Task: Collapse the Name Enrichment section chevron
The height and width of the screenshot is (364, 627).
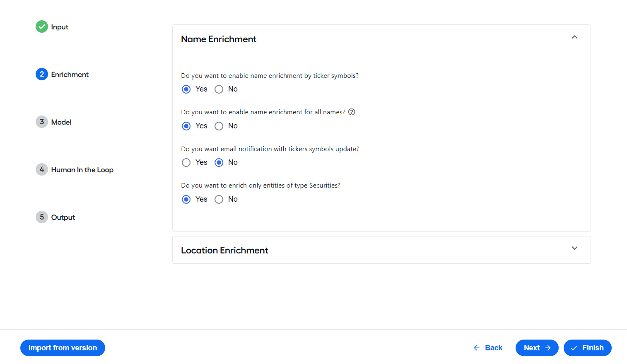Action: [574, 37]
